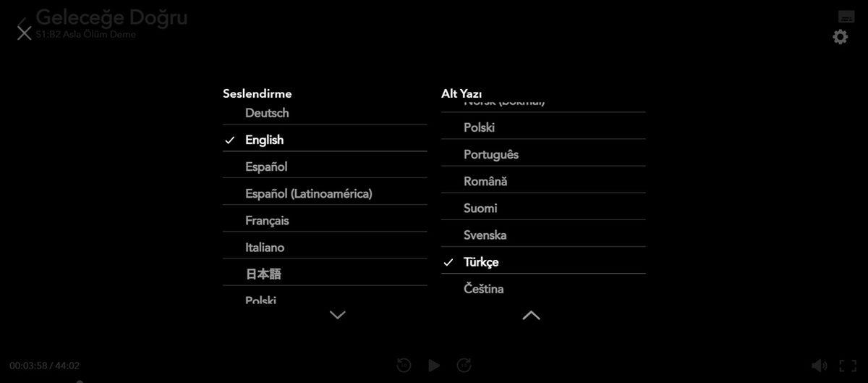The width and height of the screenshot is (868, 383).
Task: Choose Français audio track
Action: (267, 220)
